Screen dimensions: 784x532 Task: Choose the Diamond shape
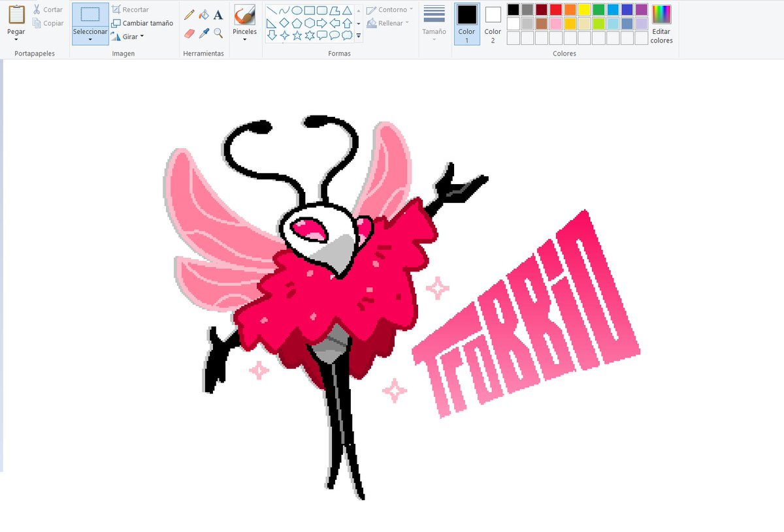tap(284, 23)
